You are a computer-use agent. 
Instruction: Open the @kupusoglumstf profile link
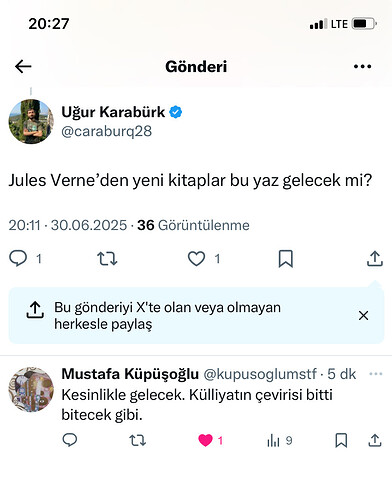(260, 374)
